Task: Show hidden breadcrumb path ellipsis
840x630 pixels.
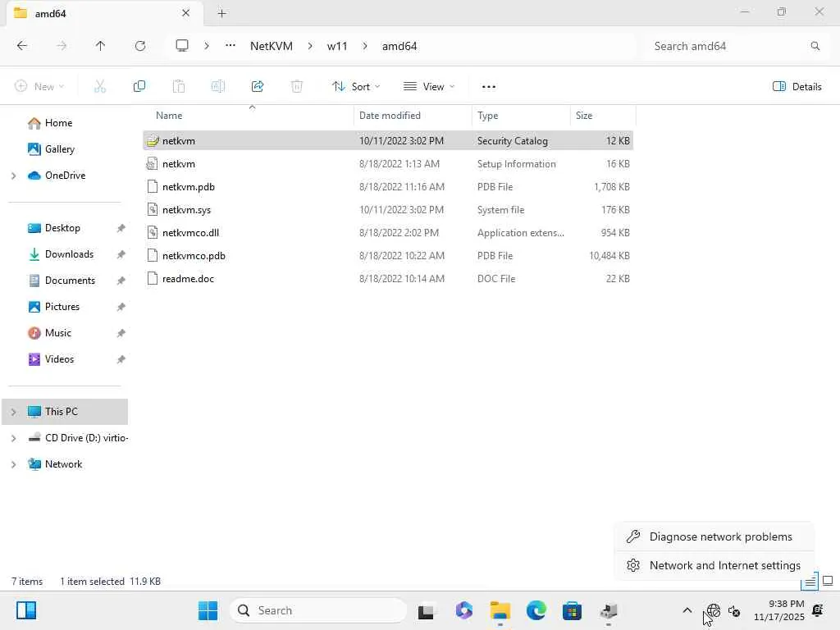Action: pyautogui.click(x=231, y=46)
